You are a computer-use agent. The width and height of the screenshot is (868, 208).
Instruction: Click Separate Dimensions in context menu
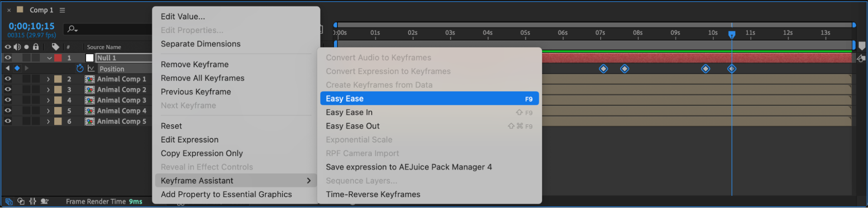point(200,44)
